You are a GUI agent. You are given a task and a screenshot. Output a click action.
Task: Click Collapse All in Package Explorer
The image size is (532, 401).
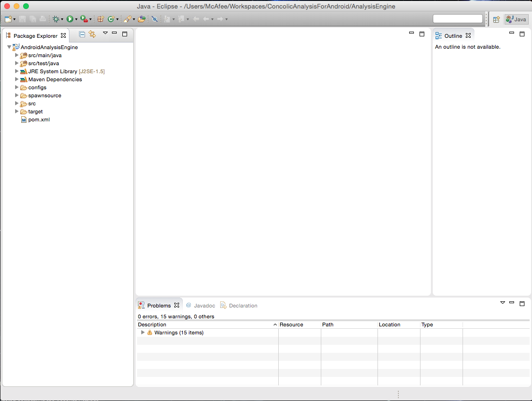coord(82,34)
